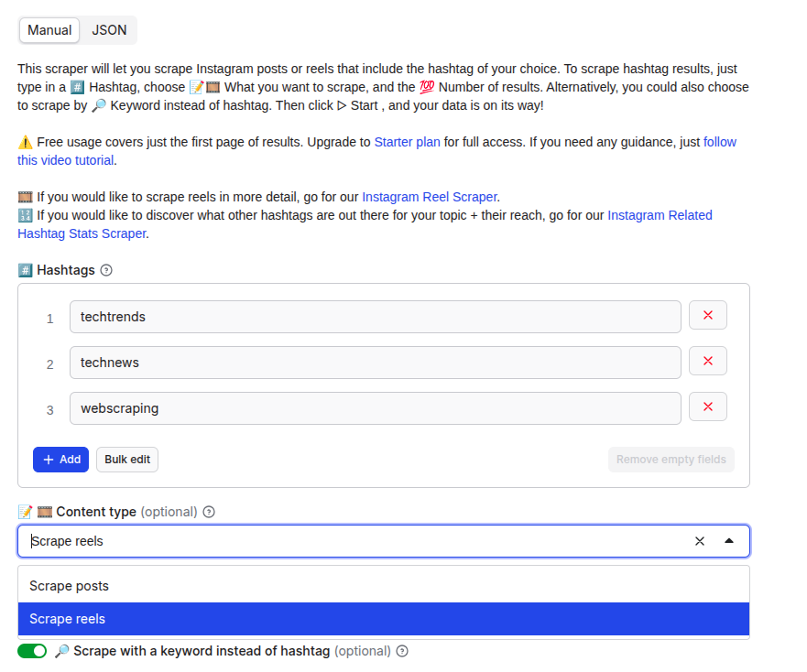
Task: Show help tooltip for keyword scraping
Action: (402, 652)
